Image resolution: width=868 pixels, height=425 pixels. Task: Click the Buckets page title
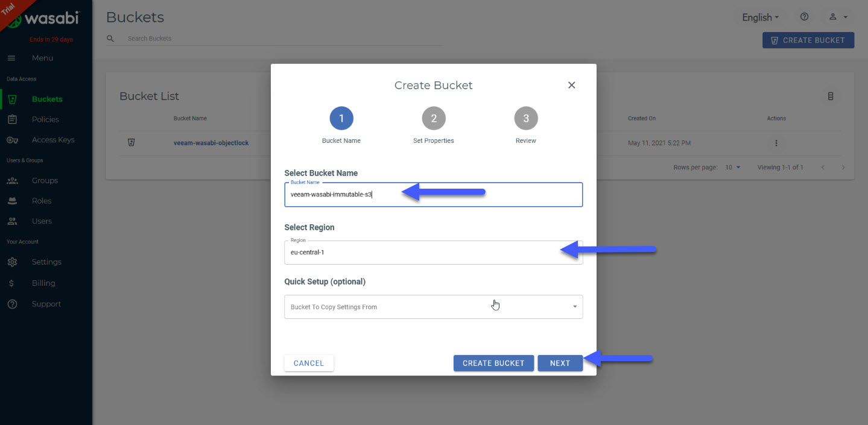[135, 17]
